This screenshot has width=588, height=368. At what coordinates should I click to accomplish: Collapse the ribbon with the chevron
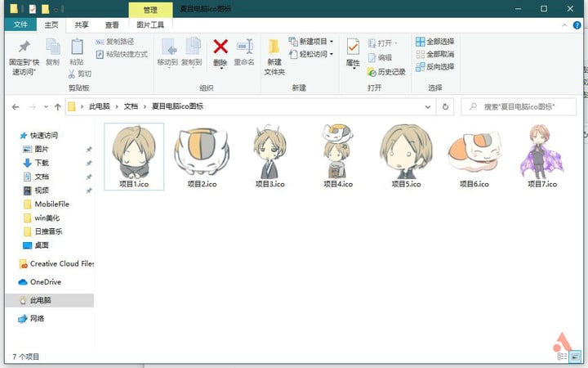(564, 25)
